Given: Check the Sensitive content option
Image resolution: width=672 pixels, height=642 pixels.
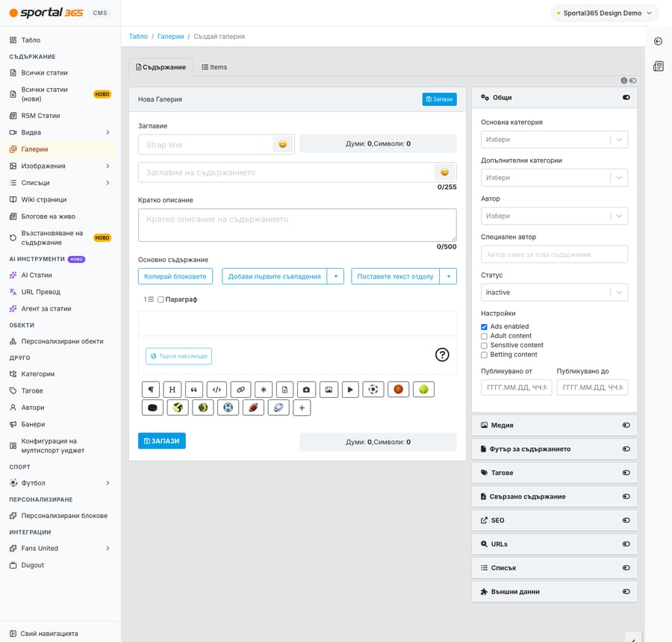Looking at the screenshot, I should tap(484, 346).
